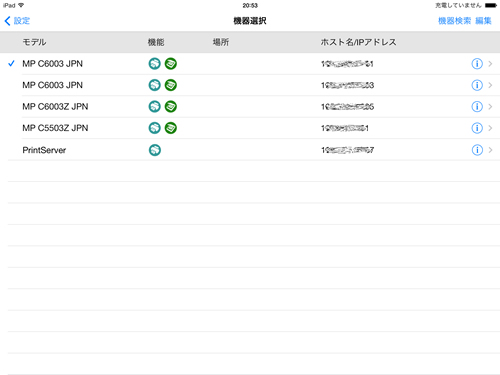Image resolution: width=500 pixels, height=375 pixels.
Task: Tap chevron on checked MP C6003 JPN row
Action: click(x=490, y=64)
